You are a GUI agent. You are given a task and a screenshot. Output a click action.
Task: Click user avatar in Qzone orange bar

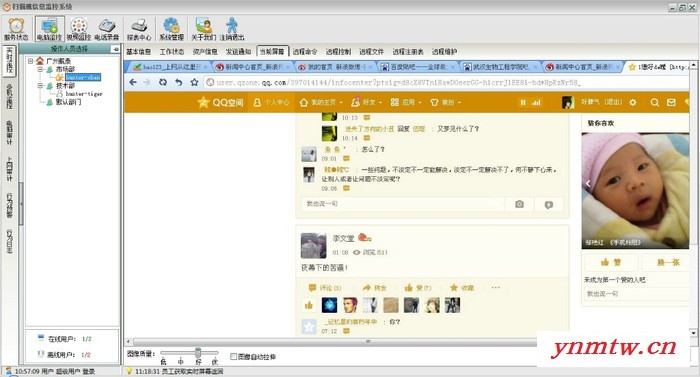click(567, 102)
